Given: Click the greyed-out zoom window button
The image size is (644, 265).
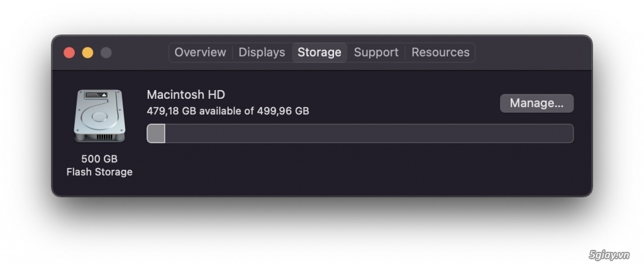Looking at the screenshot, I should (106, 53).
